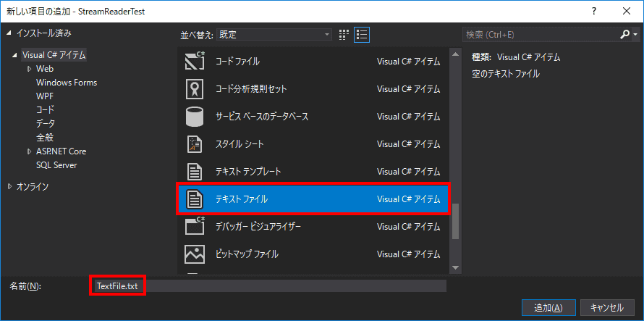Select the SQL Server category
Screen dimensions: 644x321
click(x=56, y=165)
